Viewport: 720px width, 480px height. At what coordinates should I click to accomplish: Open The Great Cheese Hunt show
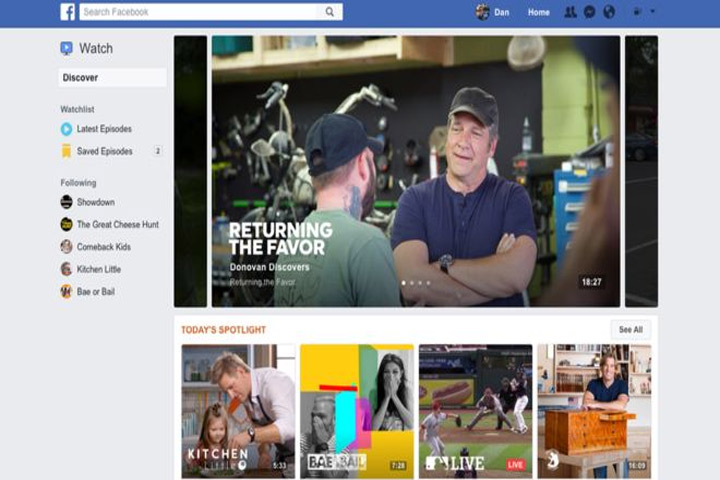point(118,225)
